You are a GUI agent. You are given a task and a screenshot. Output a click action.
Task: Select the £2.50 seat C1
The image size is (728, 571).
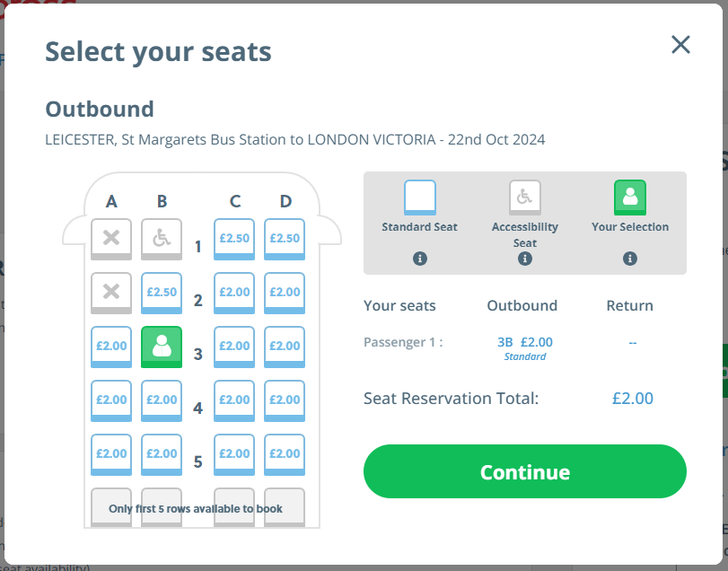(233, 238)
